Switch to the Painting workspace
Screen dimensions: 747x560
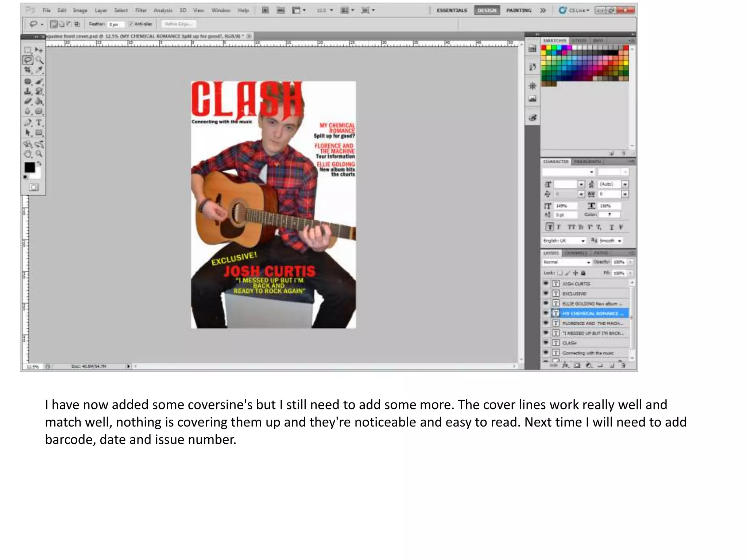point(518,10)
